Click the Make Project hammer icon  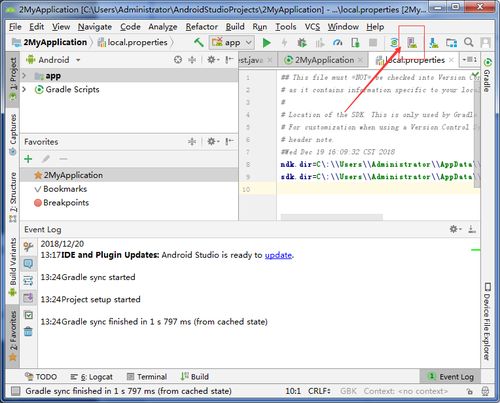(x=199, y=42)
